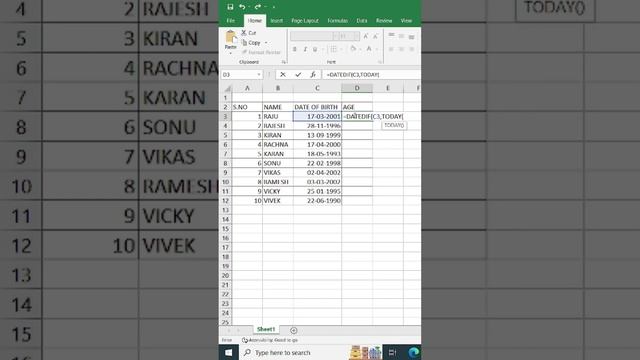The width and height of the screenshot is (640, 360).
Task: Cut the selection with scissors icon
Action: [249, 33]
